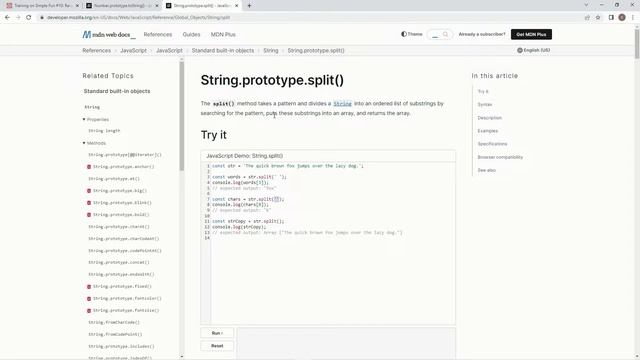Open the MDN Plus menu in header
Screen dimensions: 640x360
tap(223, 35)
